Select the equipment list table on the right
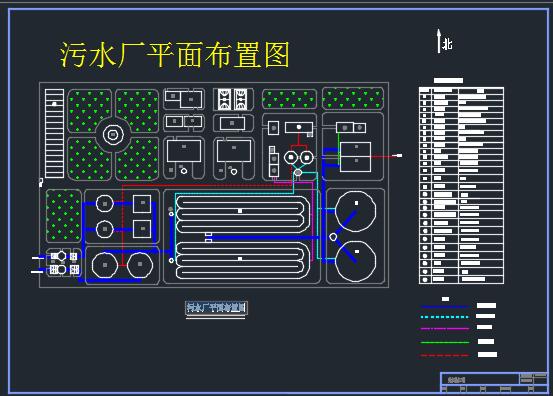The width and height of the screenshot is (553, 396). click(x=461, y=185)
